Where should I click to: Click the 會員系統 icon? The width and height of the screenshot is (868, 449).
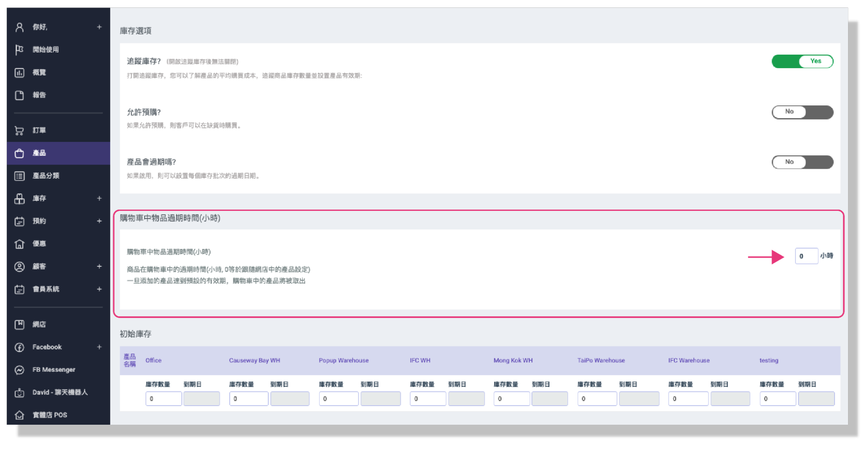(x=19, y=289)
